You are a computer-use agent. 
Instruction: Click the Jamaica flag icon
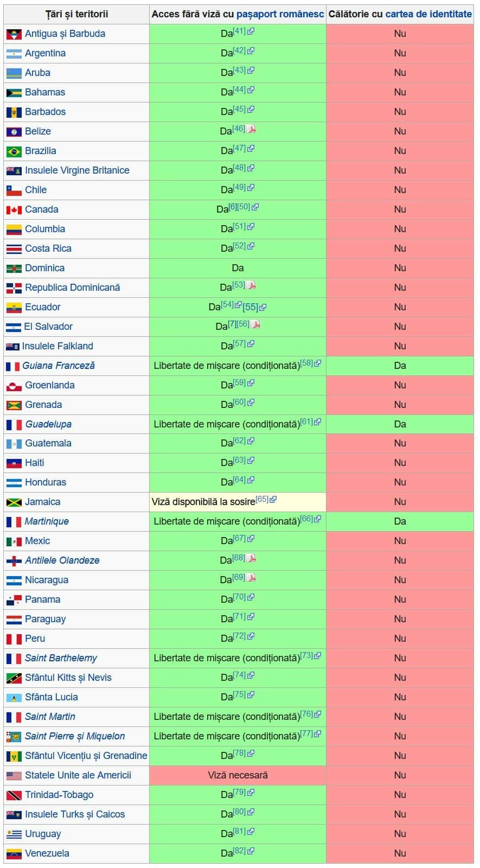click(14, 502)
